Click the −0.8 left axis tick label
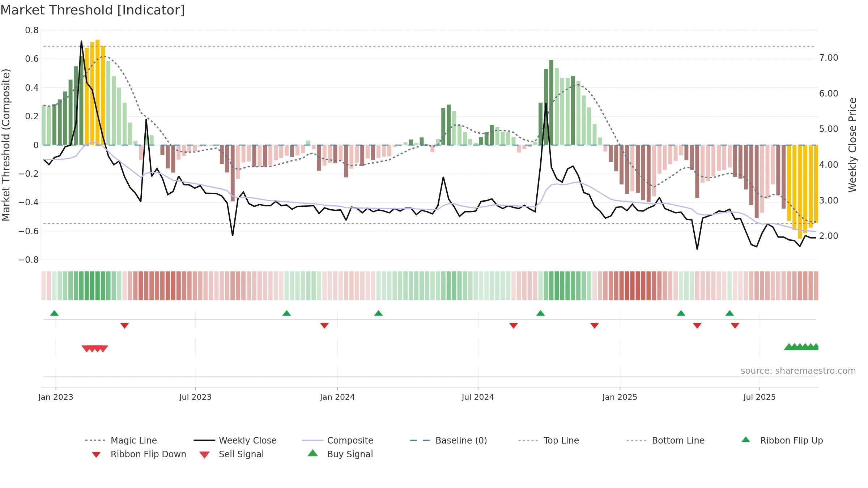Image resolution: width=868 pixels, height=488 pixels. (29, 260)
